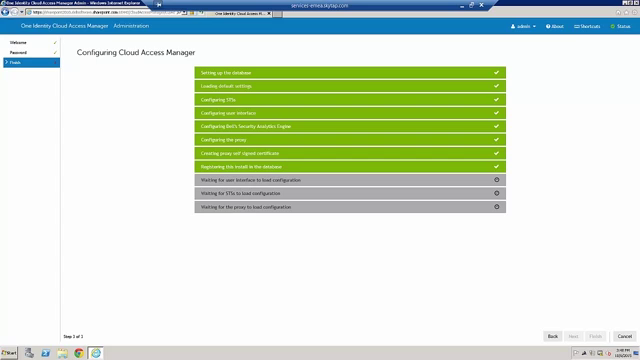
Task: Select the Finish wizard step
Action: click(x=31, y=62)
